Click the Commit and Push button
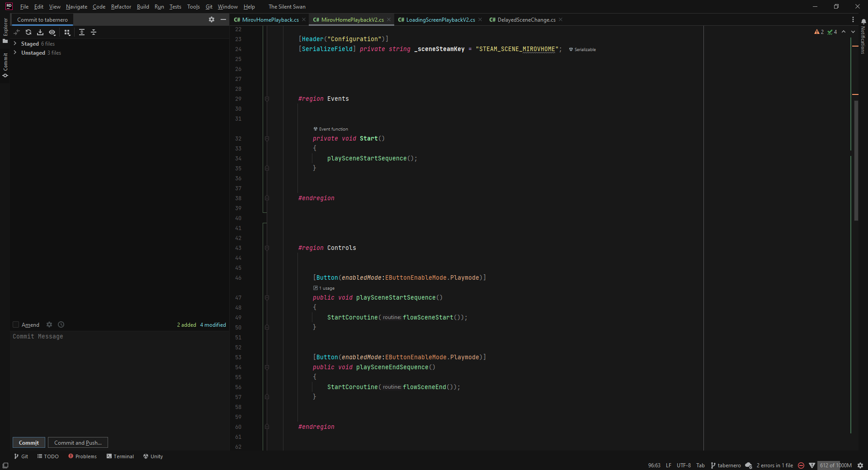The width and height of the screenshot is (868, 470). point(78,443)
